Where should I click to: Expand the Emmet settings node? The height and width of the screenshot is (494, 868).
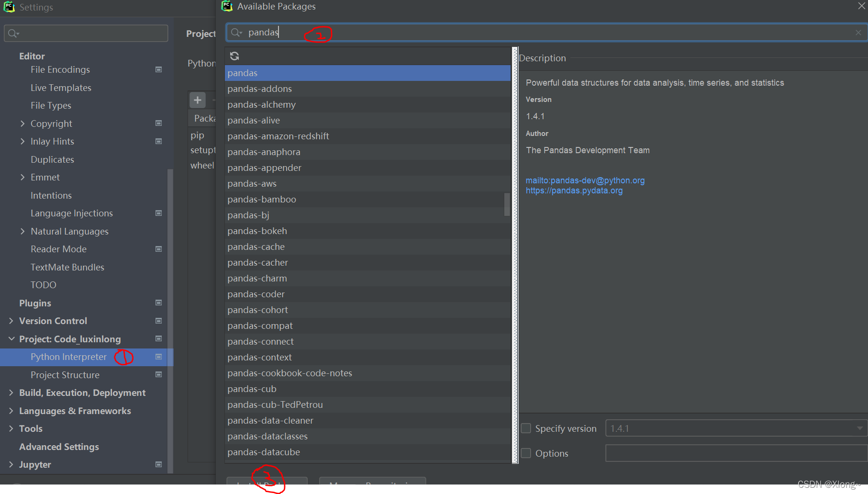pos(22,177)
